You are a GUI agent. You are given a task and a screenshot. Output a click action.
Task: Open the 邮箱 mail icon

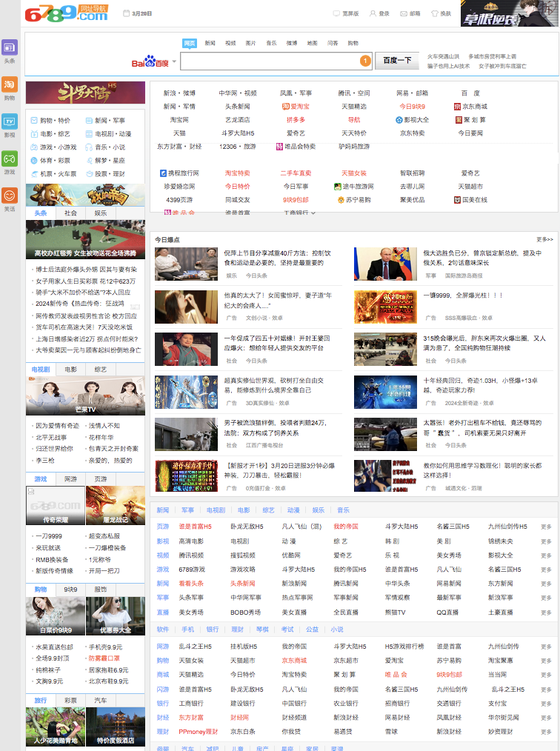404,13
